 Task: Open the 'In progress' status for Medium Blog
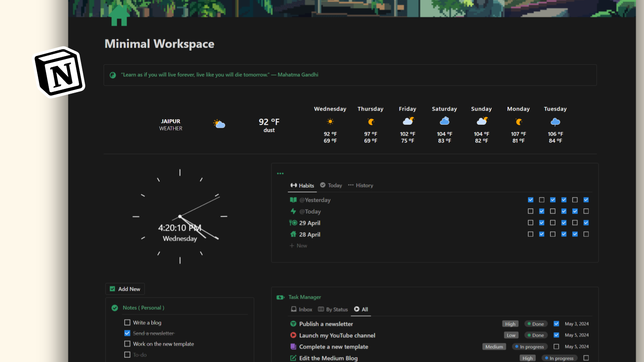[x=558, y=358]
